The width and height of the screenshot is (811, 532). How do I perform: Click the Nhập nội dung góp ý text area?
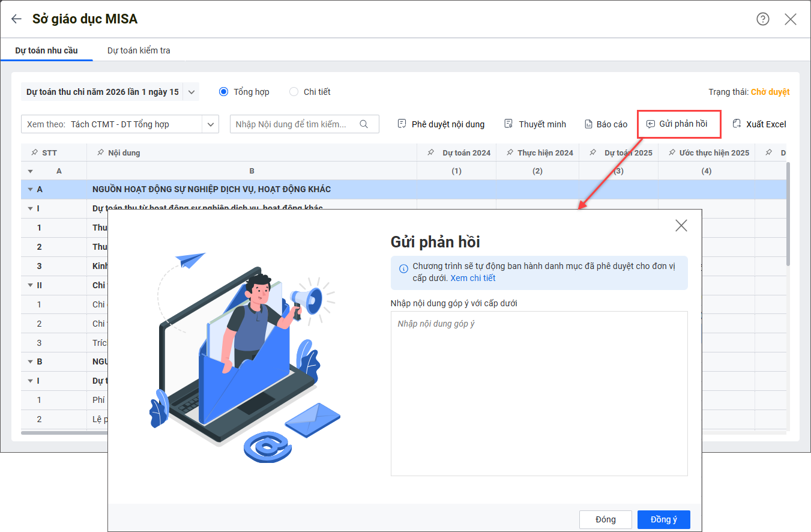[538, 393]
